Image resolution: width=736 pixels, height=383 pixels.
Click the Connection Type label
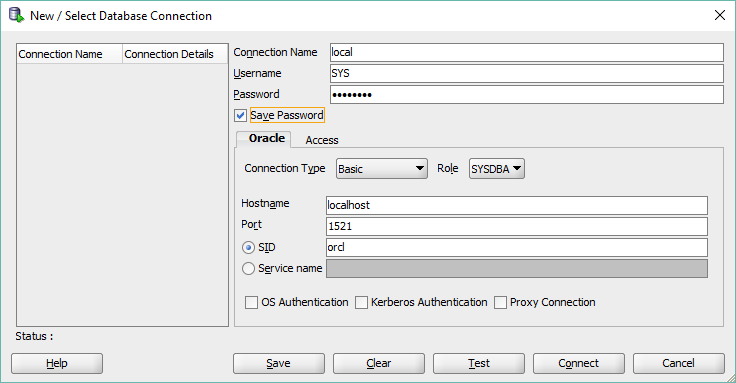284,169
